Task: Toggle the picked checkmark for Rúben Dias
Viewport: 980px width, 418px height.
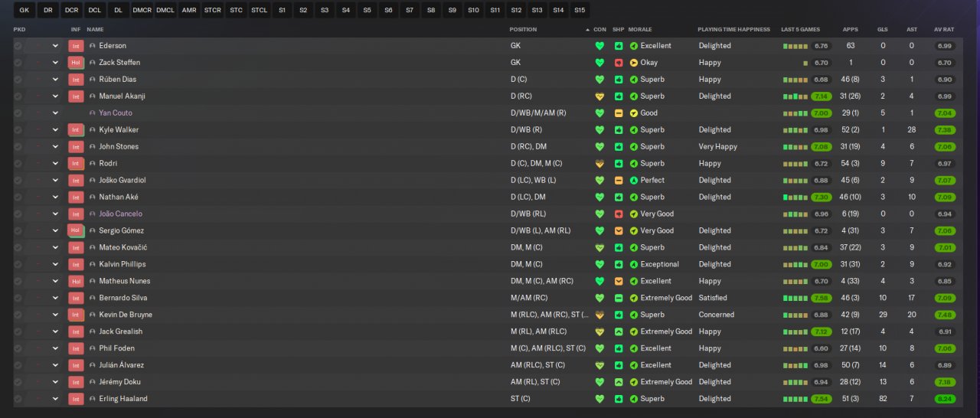Action: tap(18, 80)
